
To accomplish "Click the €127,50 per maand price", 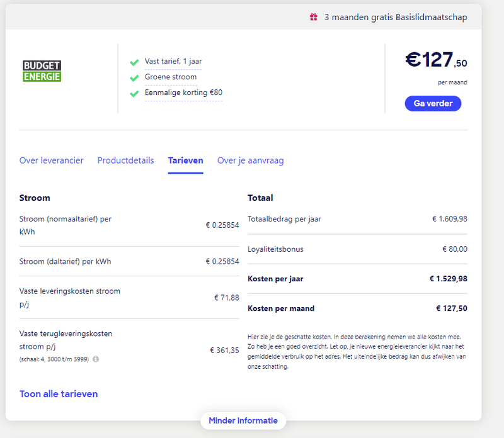I will click(436, 60).
